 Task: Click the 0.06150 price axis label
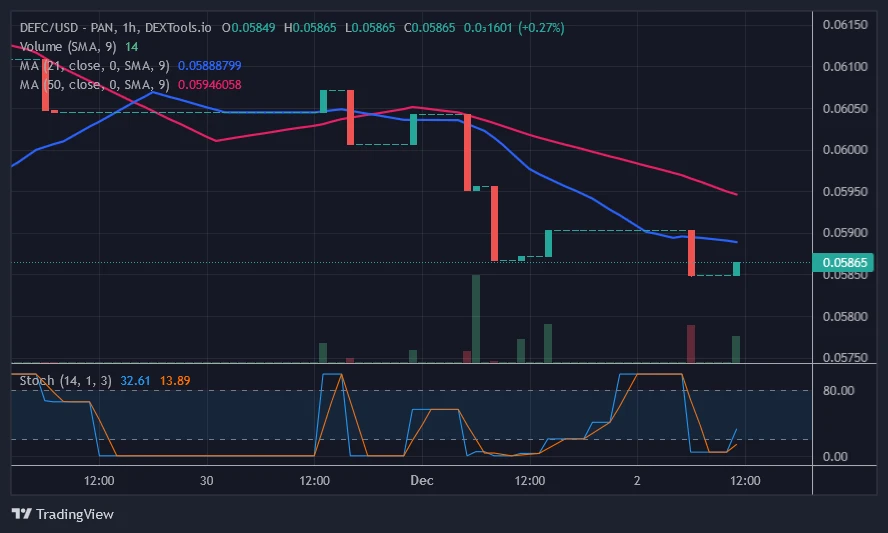click(x=844, y=24)
